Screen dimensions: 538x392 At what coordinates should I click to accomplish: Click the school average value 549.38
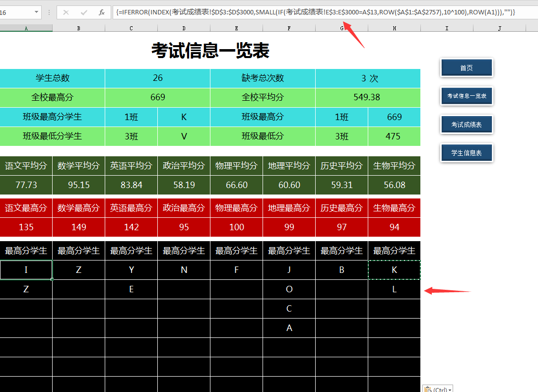coord(368,97)
